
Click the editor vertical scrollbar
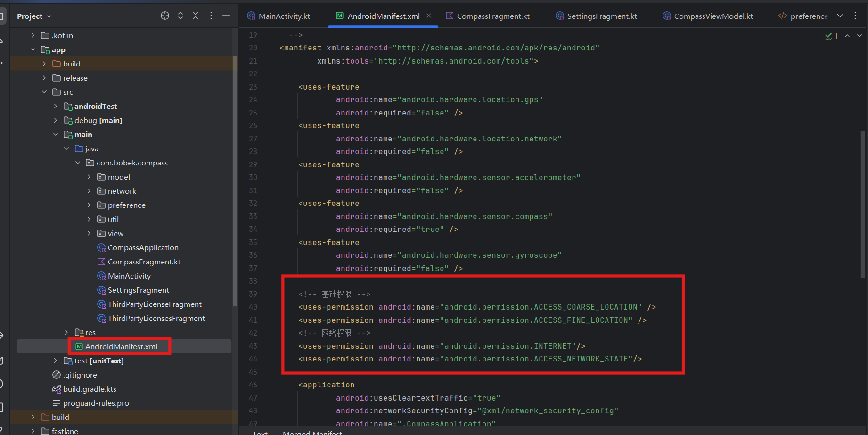(x=863, y=204)
